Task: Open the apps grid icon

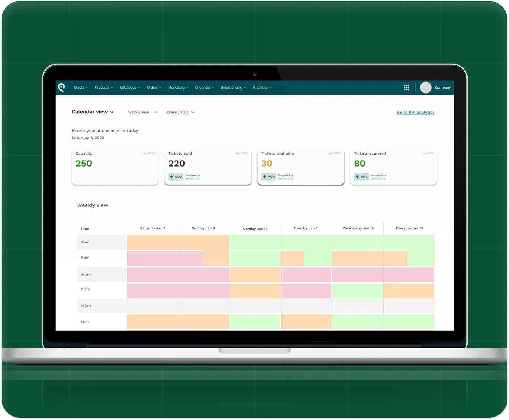Action: [406, 87]
